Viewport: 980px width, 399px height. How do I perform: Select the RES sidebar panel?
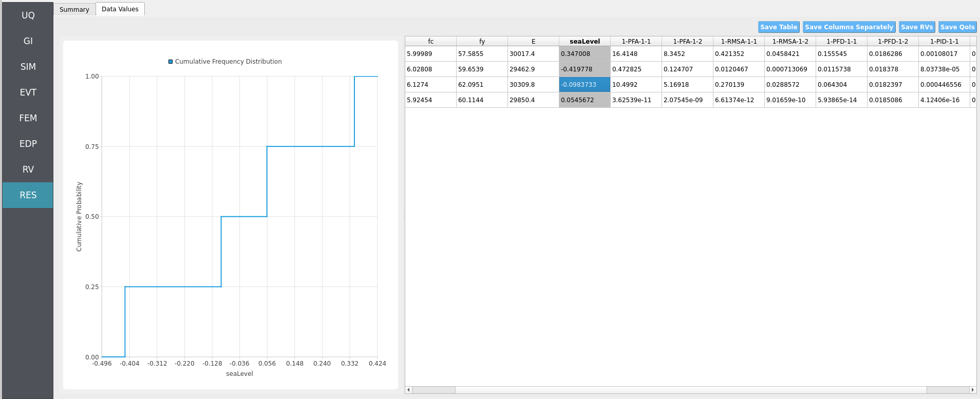pyautogui.click(x=28, y=195)
